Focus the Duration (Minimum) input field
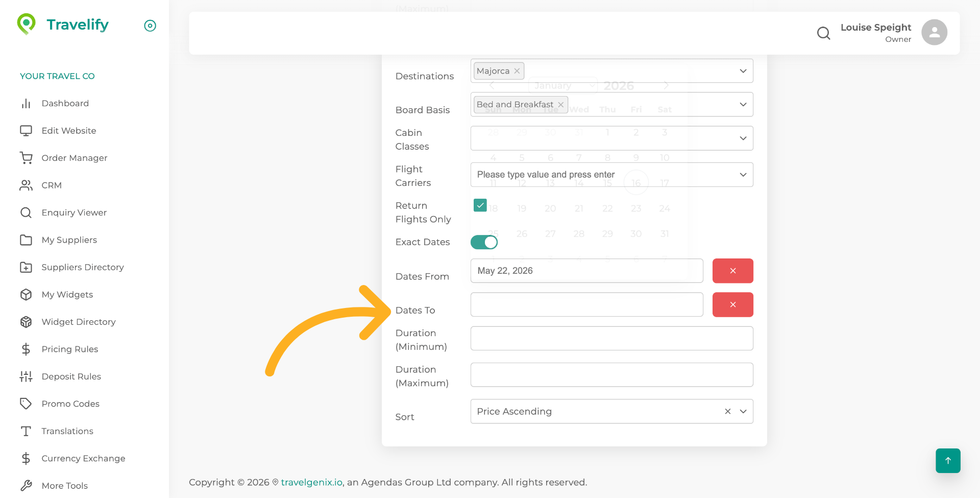The image size is (980, 498). point(611,339)
